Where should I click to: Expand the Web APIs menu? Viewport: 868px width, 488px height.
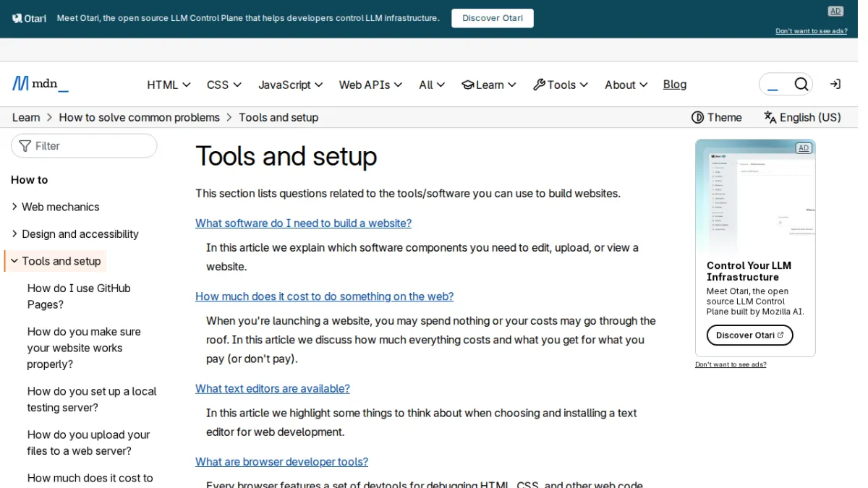[x=370, y=85]
